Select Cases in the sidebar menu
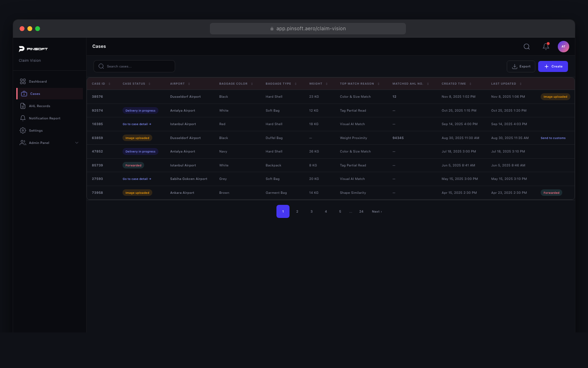The height and width of the screenshot is (368, 588). pyautogui.click(x=35, y=94)
